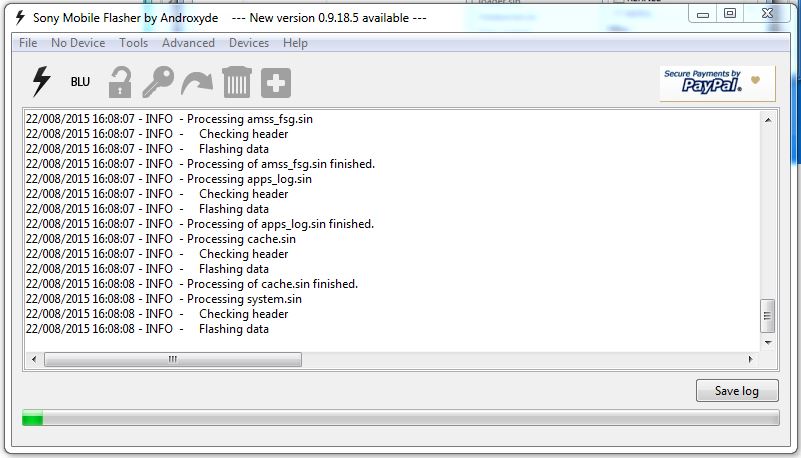Click the log's vertical scroll down arrow
The width and height of the screenshot is (801, 458).
768,343
